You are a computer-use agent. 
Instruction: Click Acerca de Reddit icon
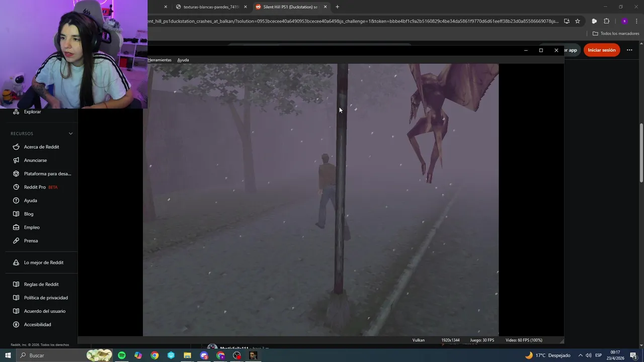pos(16,147)
